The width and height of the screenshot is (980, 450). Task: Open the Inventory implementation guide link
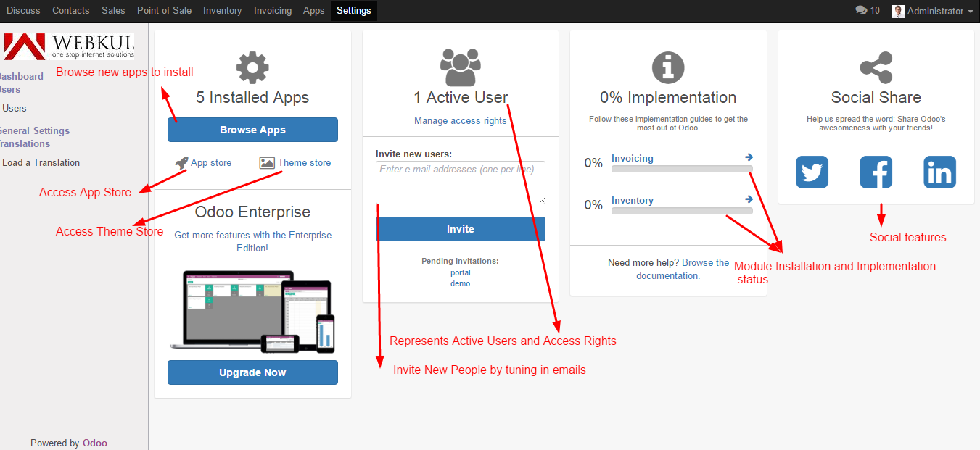point(633,200)
